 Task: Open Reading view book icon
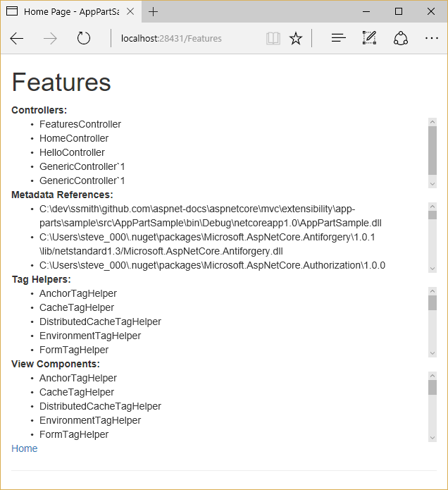[x=273, y=39]
